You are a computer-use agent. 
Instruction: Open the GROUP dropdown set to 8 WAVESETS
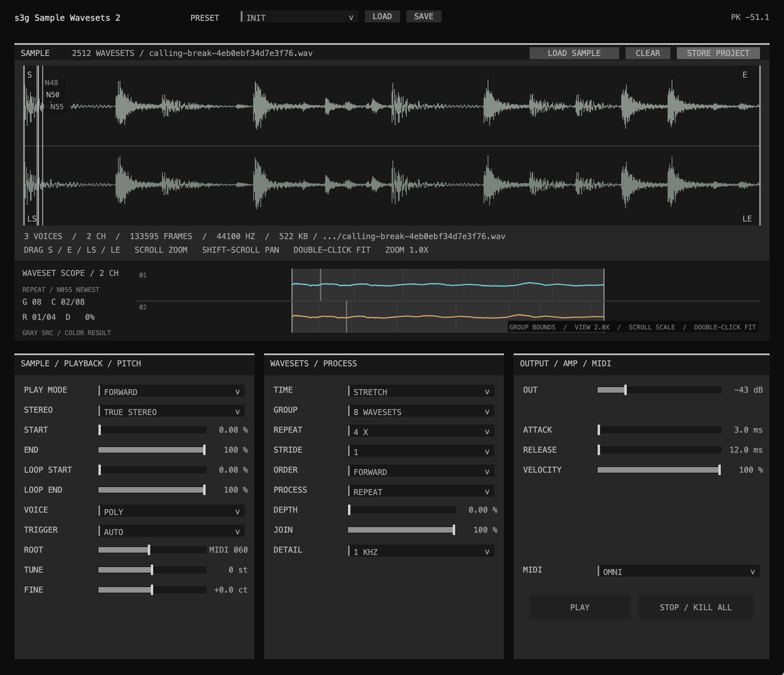(421, 411)
